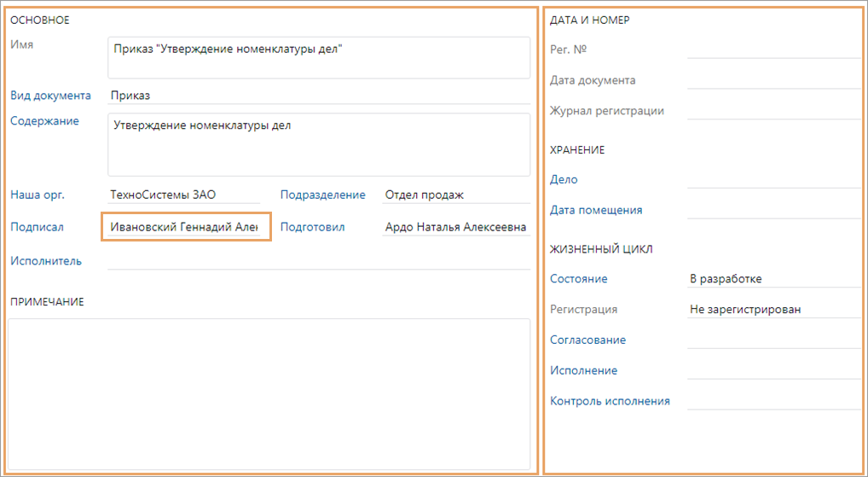The height and width of the screenshot is (477, 868).
Task: Open the Подразделение label link
Action: point(322,195)
